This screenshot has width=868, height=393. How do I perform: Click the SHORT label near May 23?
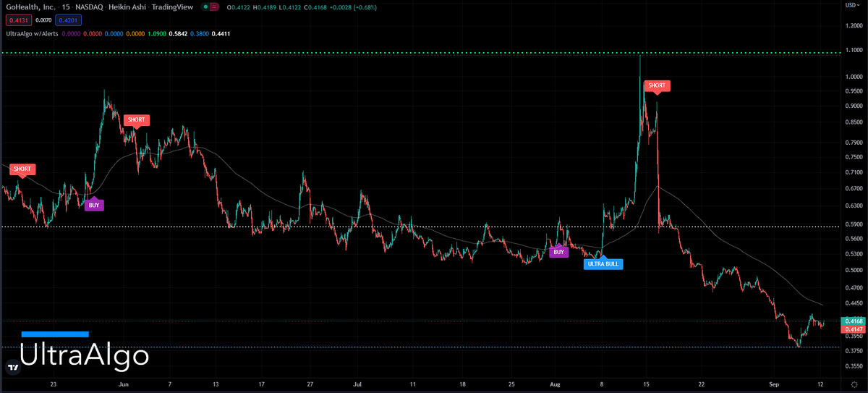coord(22,169)
